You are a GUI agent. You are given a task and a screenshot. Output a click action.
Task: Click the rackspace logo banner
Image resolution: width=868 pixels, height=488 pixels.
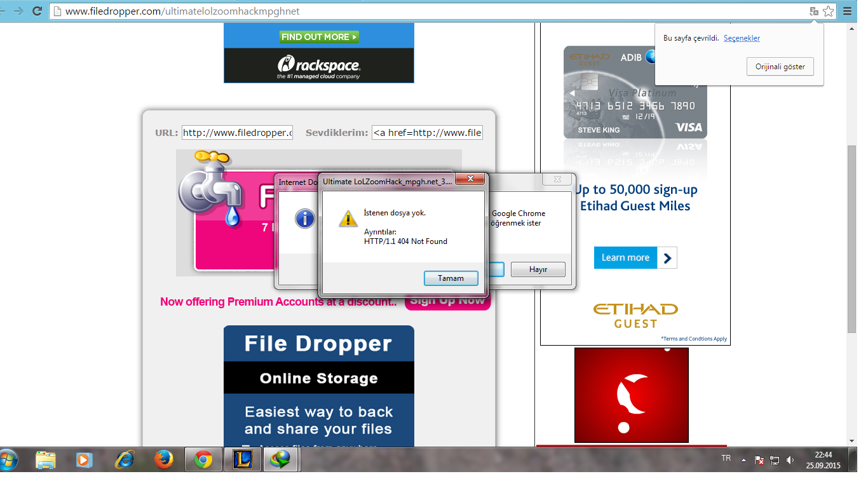319,65
